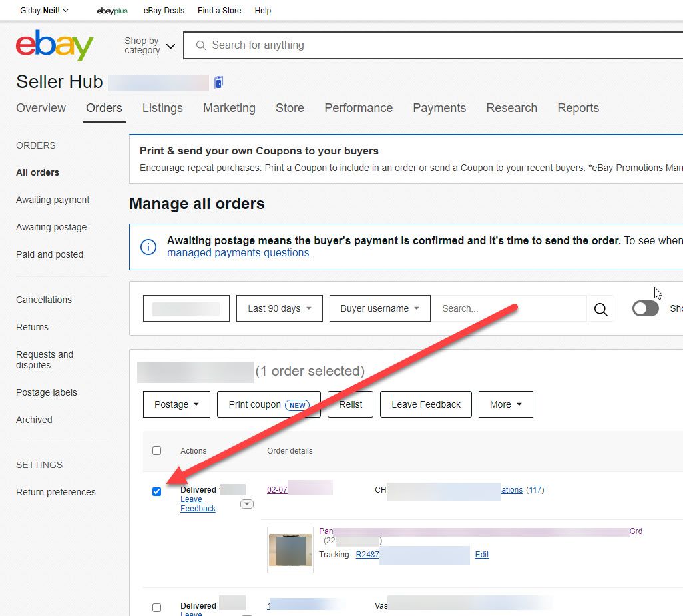Open the Last 90 days date range dropdown
Screen dimensions: 683x616
click(279, 308)
